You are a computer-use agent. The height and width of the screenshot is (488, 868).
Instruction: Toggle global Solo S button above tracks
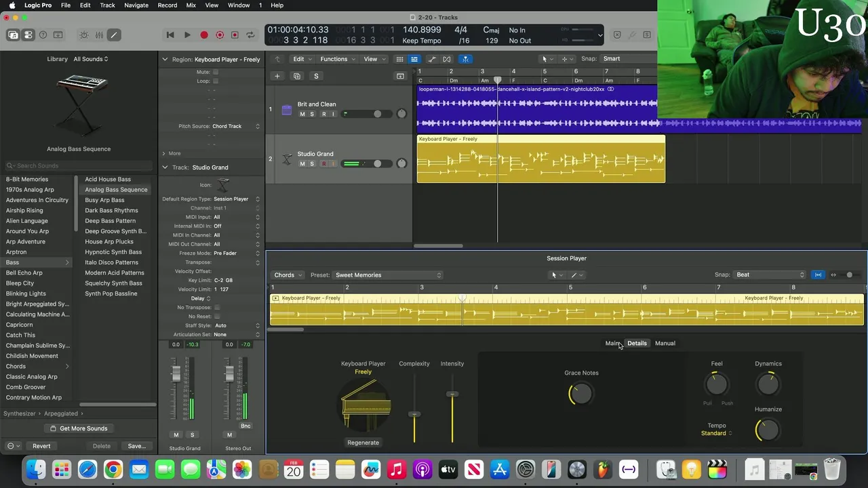(x=316, y=76)
